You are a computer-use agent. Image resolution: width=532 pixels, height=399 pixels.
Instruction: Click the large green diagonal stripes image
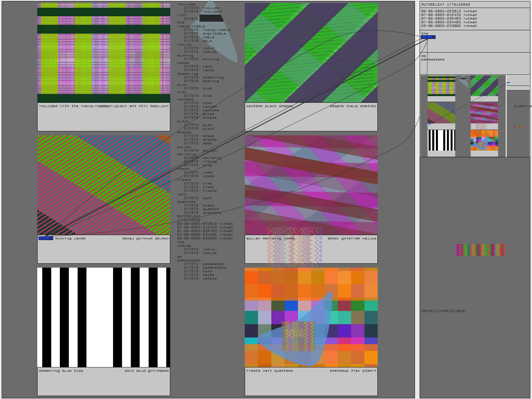coord(311,53)
